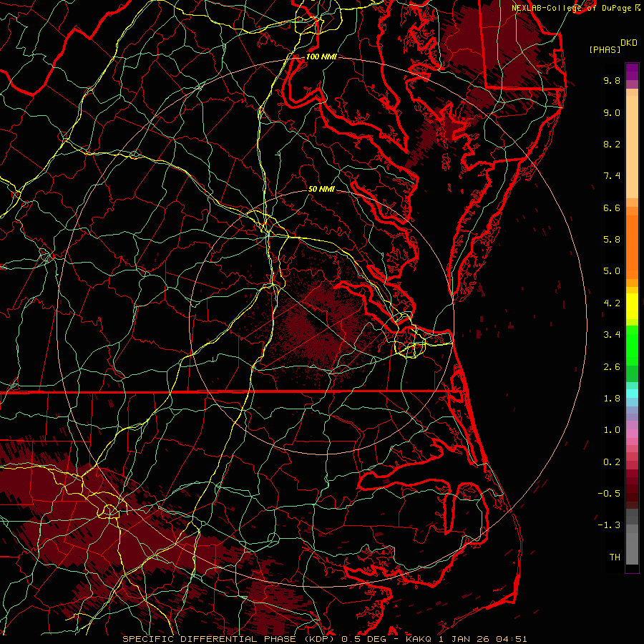Screen dimensions: 644x644
Task: Click the 8.2 value on the color scale
Action: coord(612,144)
